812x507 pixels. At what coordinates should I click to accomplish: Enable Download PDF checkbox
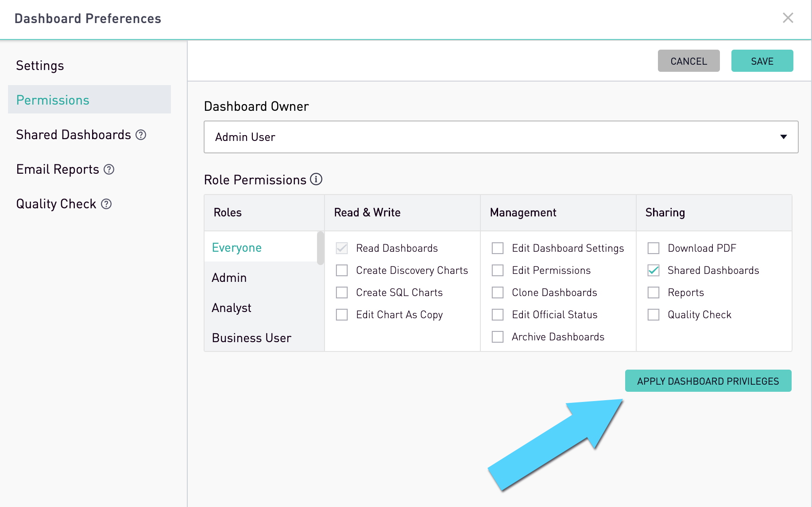(x=653, y=248)
